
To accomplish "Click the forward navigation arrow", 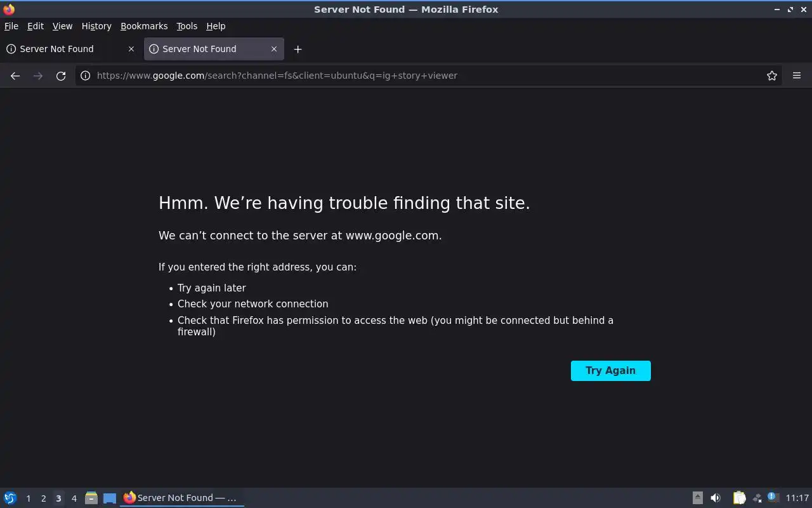I will (x=38, y=76).
